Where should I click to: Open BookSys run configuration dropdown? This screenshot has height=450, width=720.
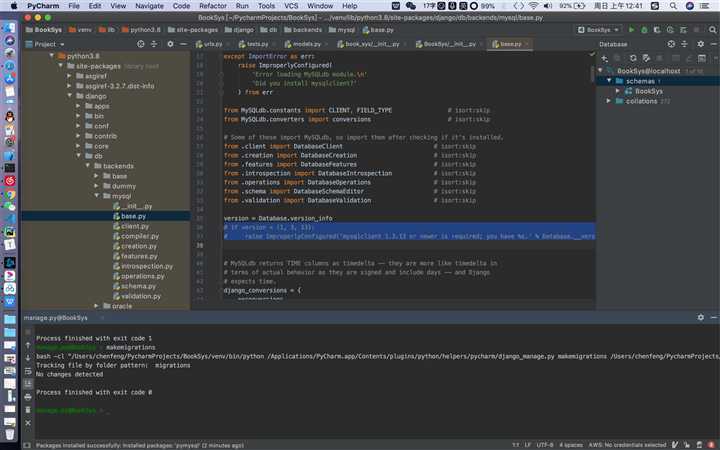(x=598, y=30)
